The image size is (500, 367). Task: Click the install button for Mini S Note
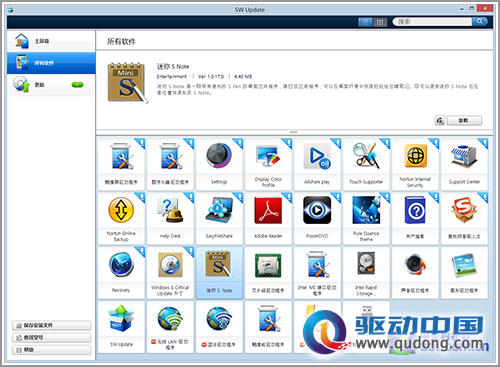coord(464,120)
